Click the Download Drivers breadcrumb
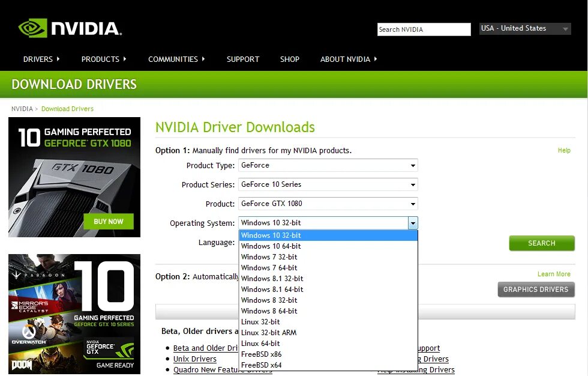The height and width of the screenshot is (376, 588). 67,109
